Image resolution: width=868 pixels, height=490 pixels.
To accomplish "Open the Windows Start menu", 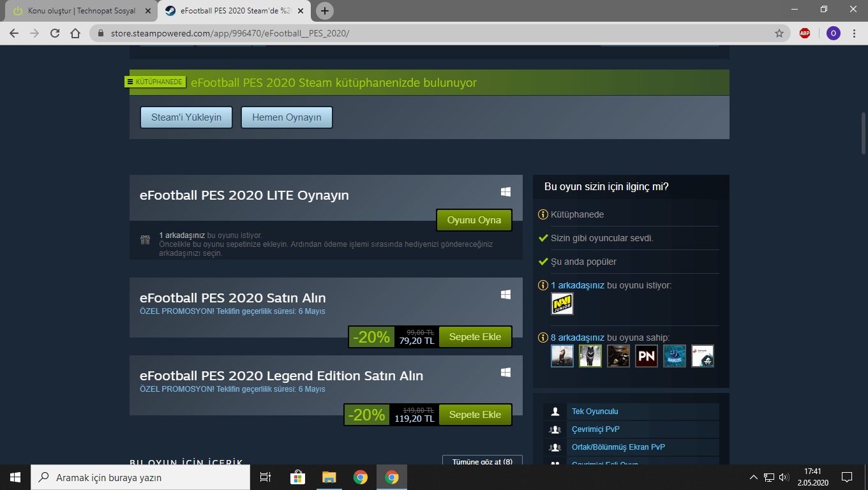I will [15, 477].
